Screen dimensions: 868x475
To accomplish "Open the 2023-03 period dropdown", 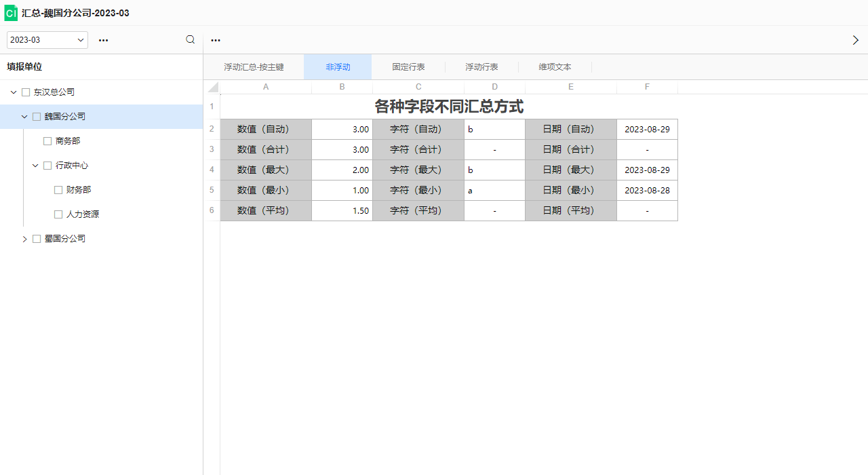I will pyautogui.click(x=47, y=40).
